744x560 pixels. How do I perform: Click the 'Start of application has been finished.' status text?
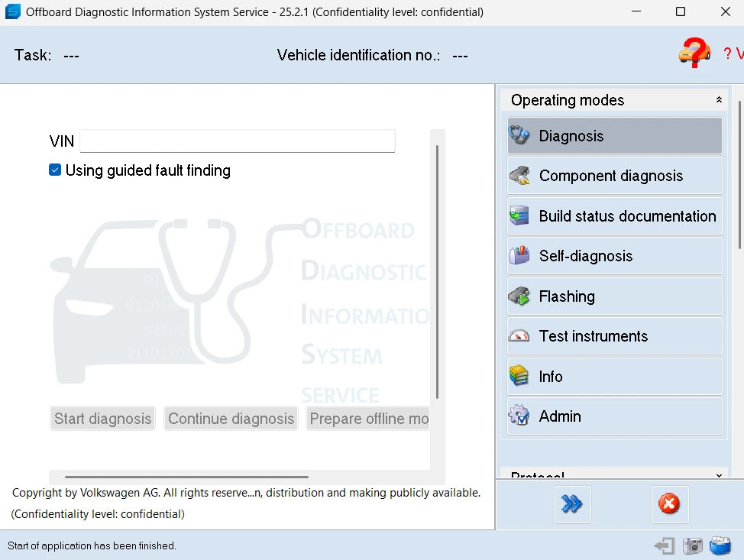[92, 545]
